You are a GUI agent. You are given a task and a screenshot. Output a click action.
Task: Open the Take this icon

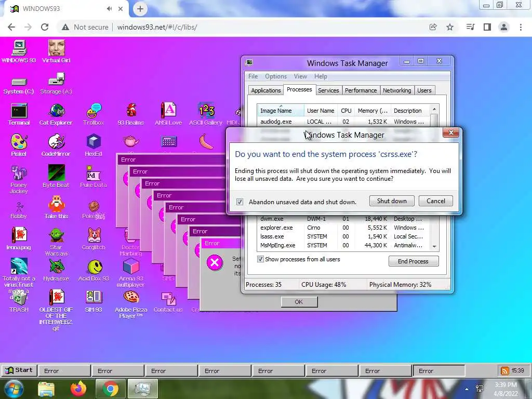point(56,208)
